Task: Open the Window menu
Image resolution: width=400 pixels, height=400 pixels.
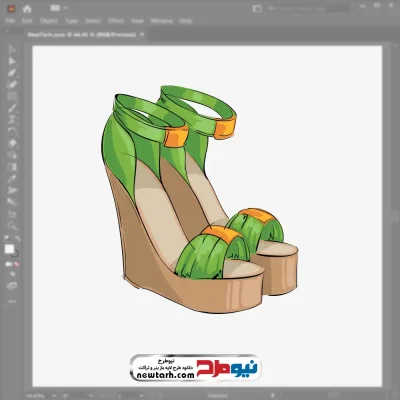Action: tap(162, 21)
